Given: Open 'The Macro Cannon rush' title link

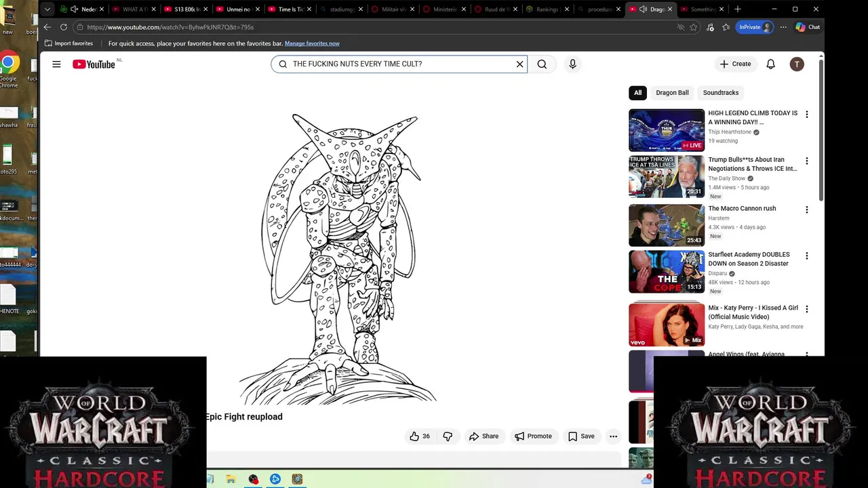Looking at the screenshot, I should point(742,209).
